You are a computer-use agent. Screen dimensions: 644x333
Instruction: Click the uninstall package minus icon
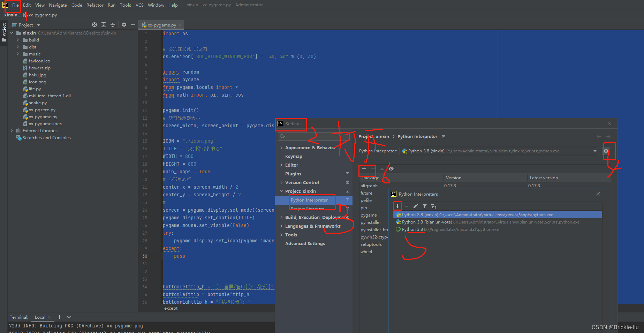coord(373,169)
